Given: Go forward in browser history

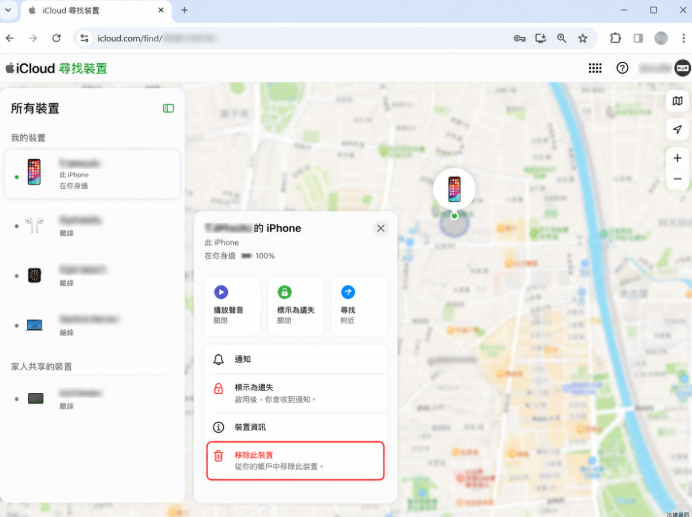Looking at the screenshot, I should pos(33,38).
